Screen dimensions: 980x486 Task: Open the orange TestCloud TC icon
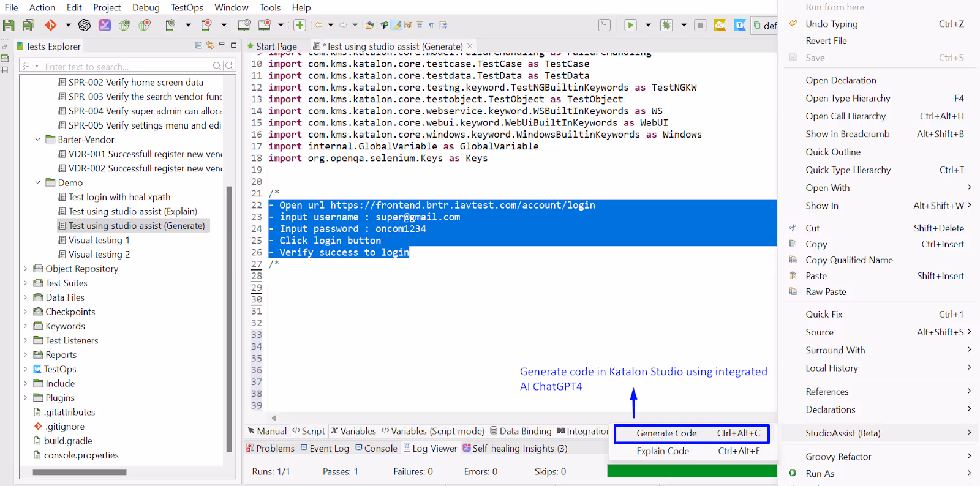coord(720,25)
